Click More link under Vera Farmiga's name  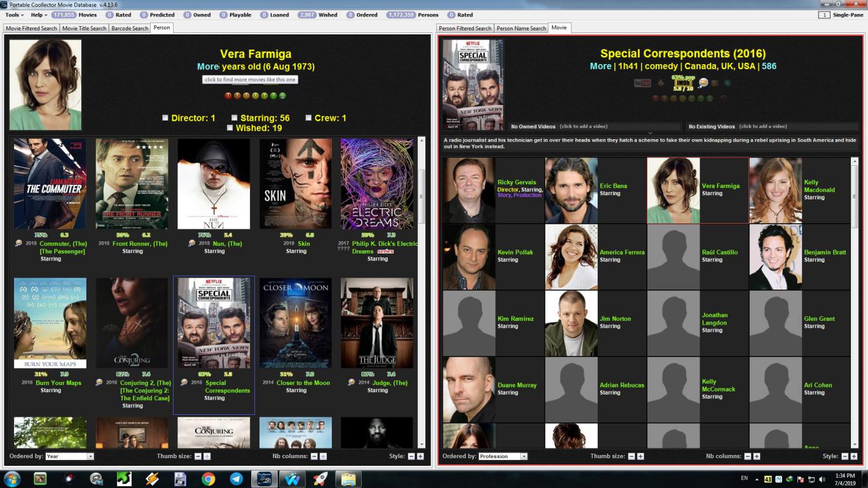click(x=207, y=66)
